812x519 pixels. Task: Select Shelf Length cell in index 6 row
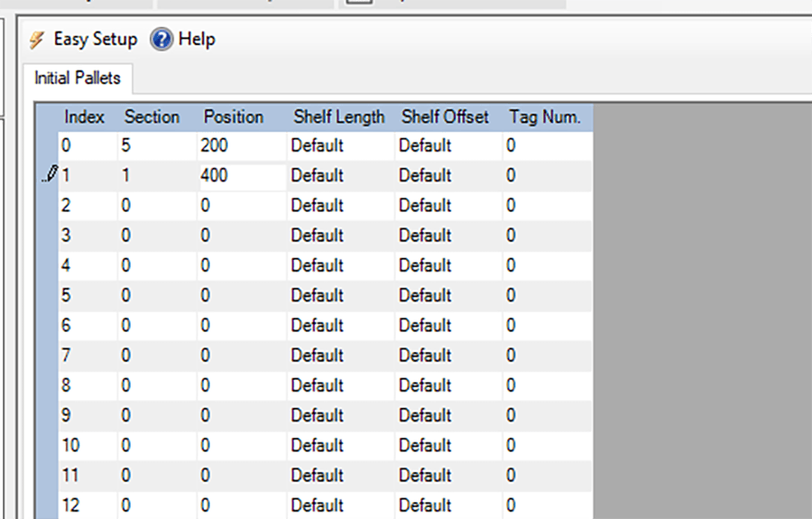[341, 326]
